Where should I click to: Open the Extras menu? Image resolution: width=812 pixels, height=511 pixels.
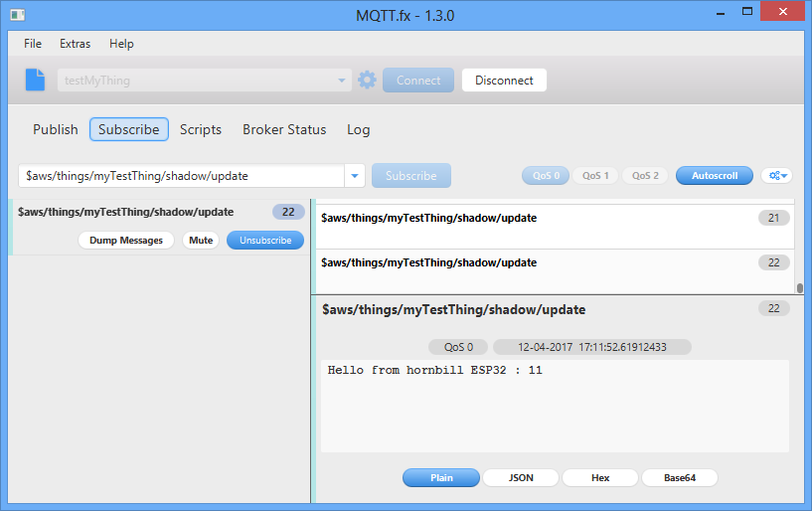tap(75, 44)
